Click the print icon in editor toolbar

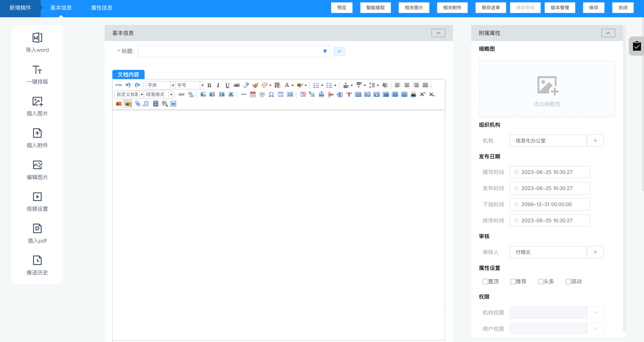click(413, 94)
